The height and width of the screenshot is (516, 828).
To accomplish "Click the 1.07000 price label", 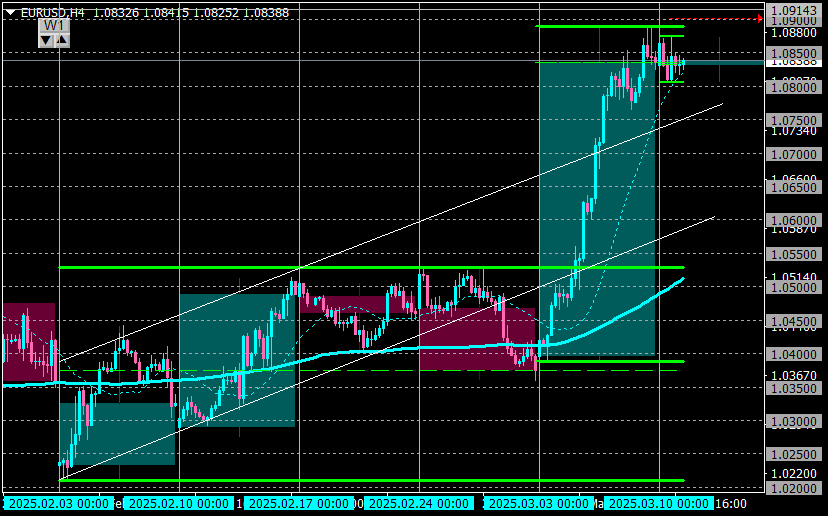I will (x=794, y=154).
